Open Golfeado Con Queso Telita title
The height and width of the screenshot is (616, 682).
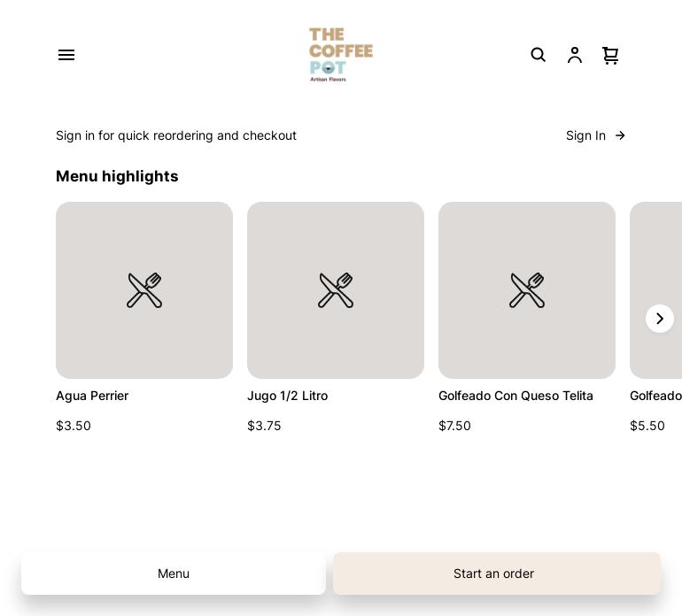[x=515, y=396]
